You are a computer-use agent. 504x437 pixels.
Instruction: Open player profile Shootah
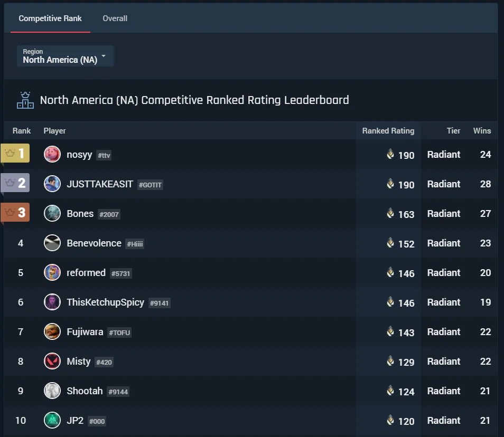pyautogui.click(x=85, y=391)
